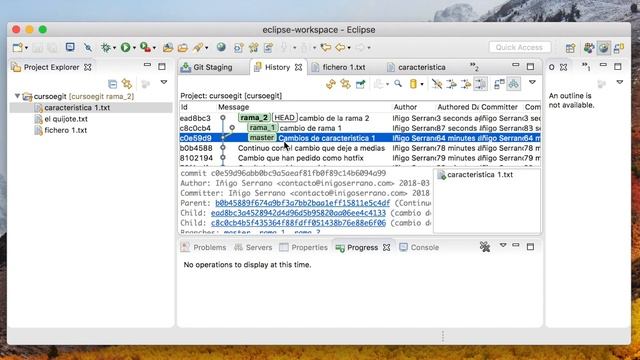Open dropdown next to yellow cylinder icon

422,84
